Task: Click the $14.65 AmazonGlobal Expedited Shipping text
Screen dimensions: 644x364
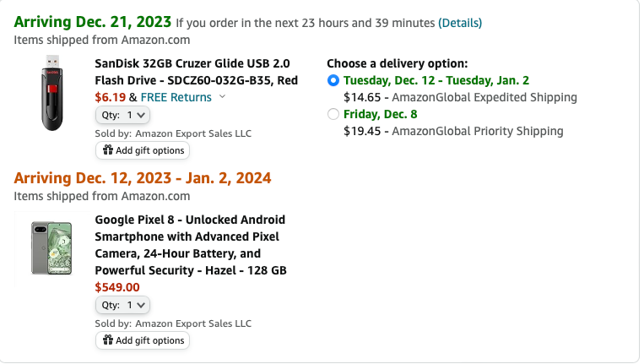Action: (460, 97)
